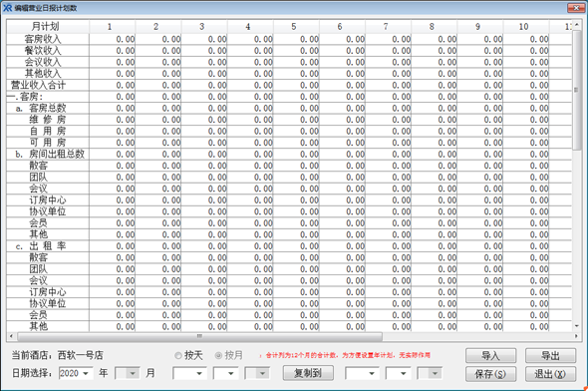Click the 客房收入 cell under column 1
The height and width of the screenshot is (391, 588).
[113, 39]
